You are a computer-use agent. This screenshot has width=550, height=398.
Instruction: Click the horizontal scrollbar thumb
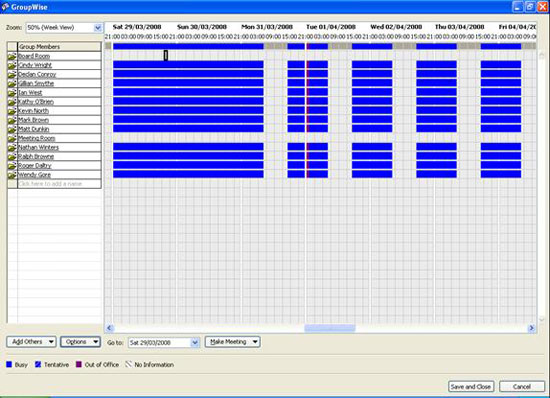click(x=330, y=328)
